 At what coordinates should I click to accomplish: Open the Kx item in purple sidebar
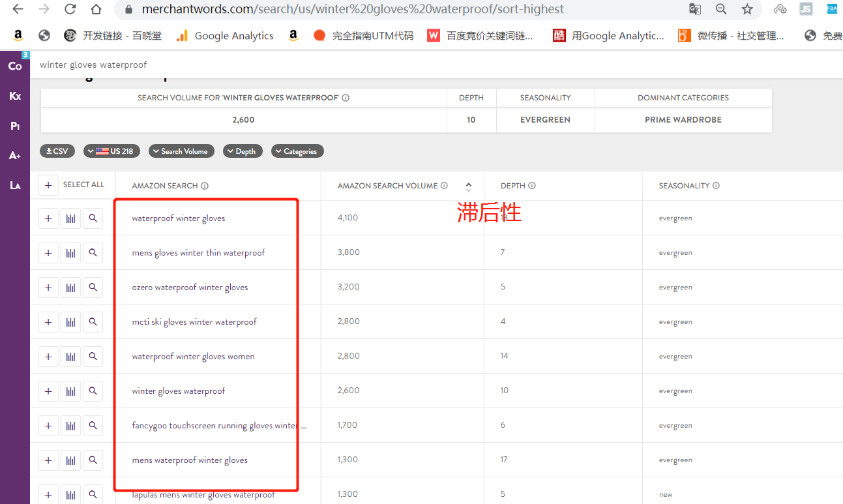click(15, 96)
